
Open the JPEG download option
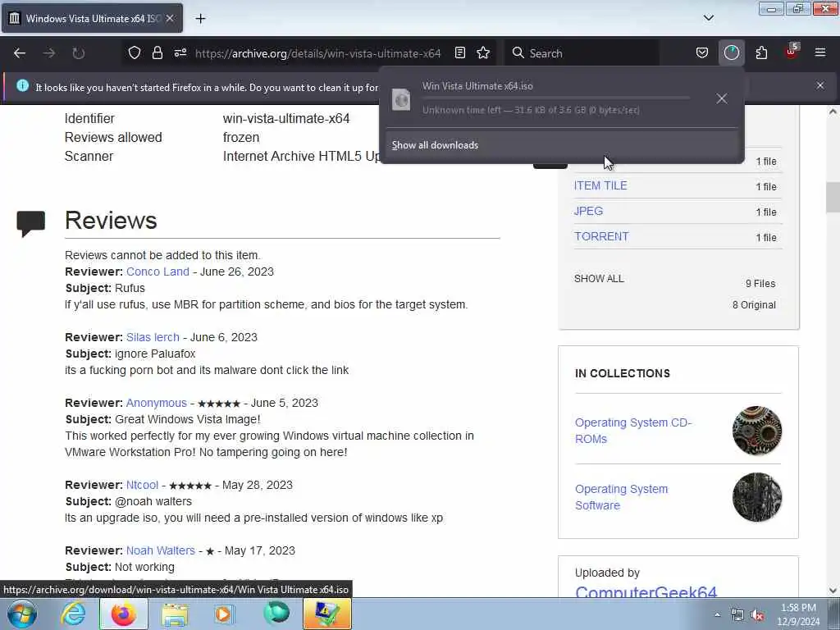click(588, 211)
